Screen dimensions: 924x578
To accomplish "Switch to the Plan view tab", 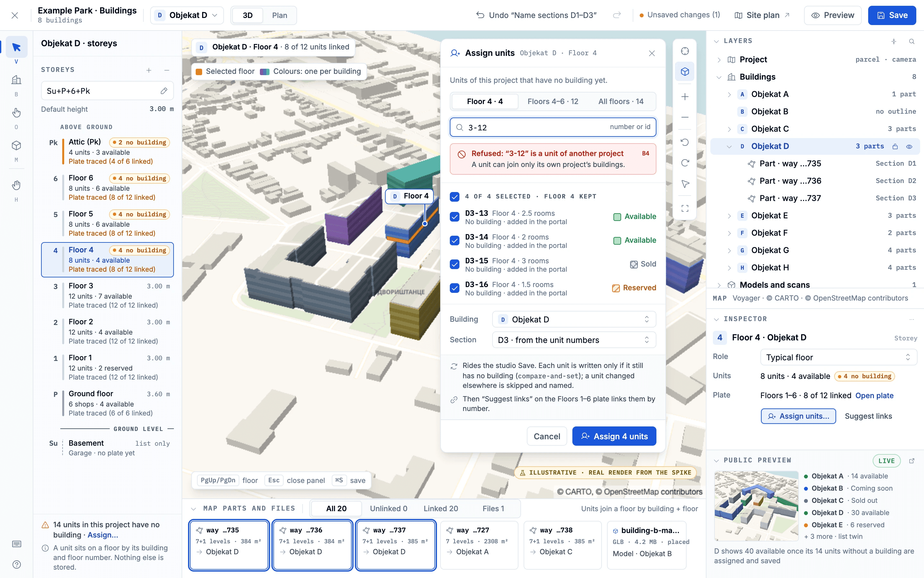I will pos(279,15).
